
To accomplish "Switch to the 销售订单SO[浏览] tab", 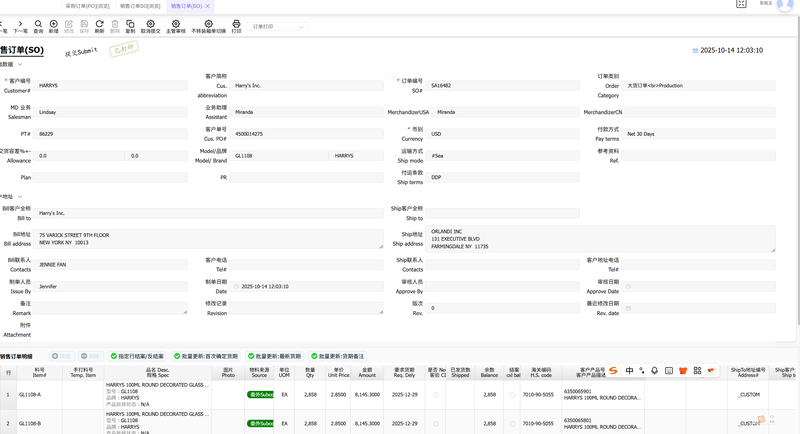I will coord(140,6).
